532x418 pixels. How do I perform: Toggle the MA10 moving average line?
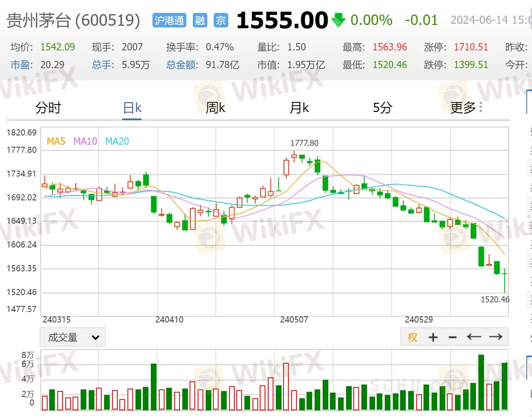tap(85, 141)
